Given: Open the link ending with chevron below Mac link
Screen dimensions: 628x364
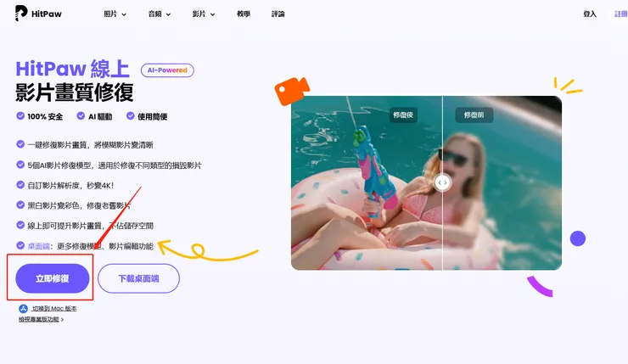Looking at the screenshot, I should [x=42, y=319].
